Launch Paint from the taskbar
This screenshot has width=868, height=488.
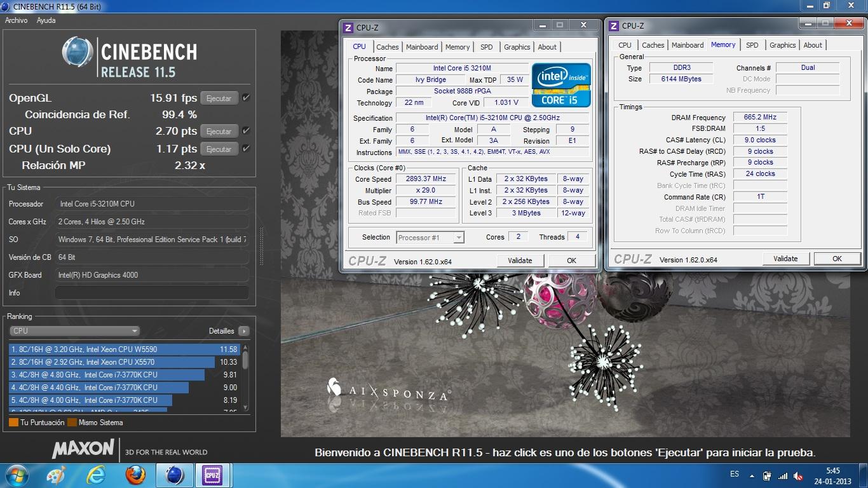coord(56,475)
